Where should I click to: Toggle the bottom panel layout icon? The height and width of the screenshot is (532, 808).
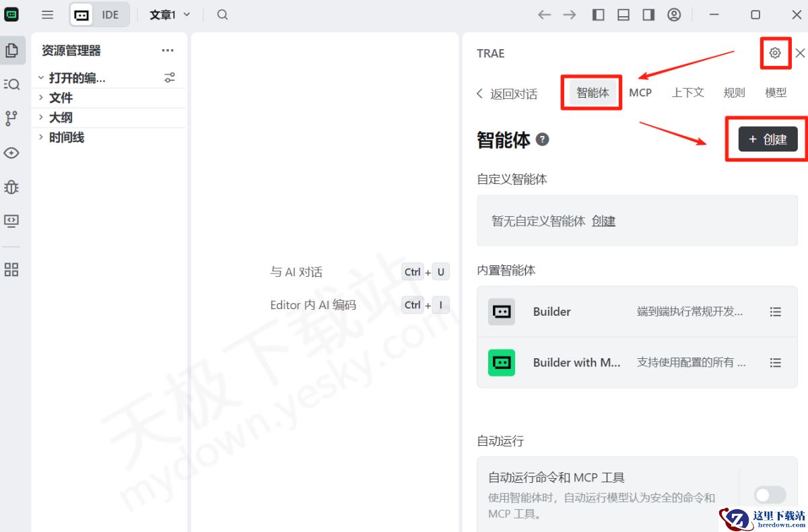624,14
